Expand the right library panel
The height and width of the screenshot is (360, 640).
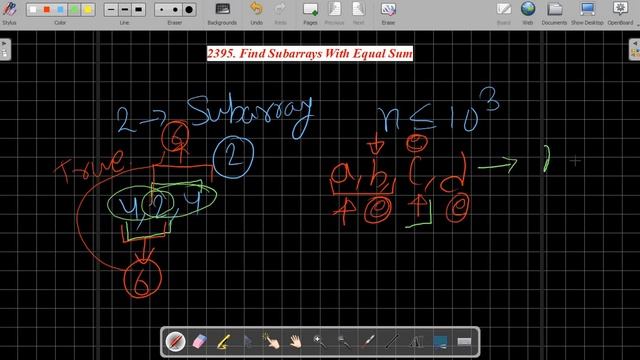tap(635, 49)
